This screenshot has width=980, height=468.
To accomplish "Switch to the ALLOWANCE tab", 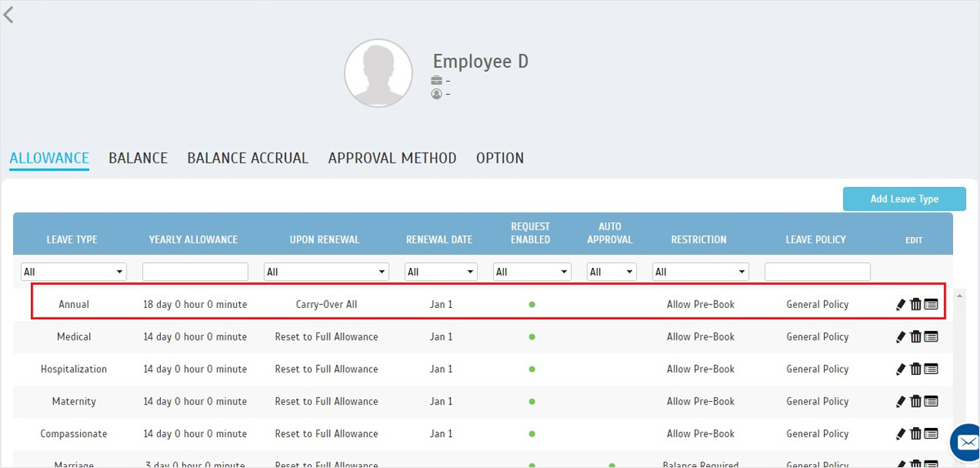I will (49, 158).
